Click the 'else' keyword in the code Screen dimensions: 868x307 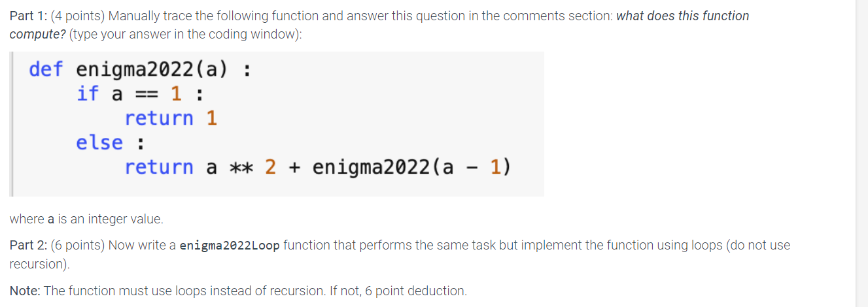click(x=99, y=143)
